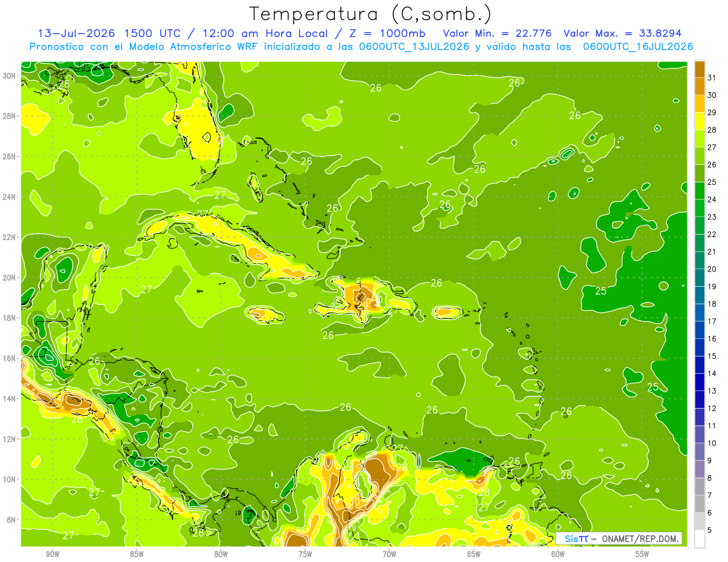Click the teal swatch between legend 19 and 20
This screenshot has height=562, width=728.
[699, 278]
